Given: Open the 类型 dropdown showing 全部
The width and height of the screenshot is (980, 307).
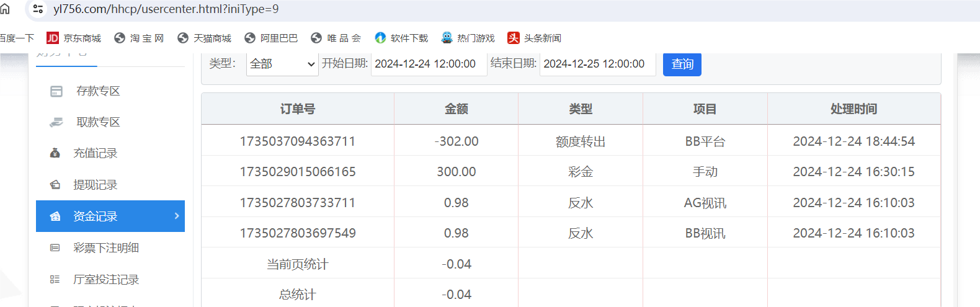Looking at the screenshot, I should click(282, 64).
